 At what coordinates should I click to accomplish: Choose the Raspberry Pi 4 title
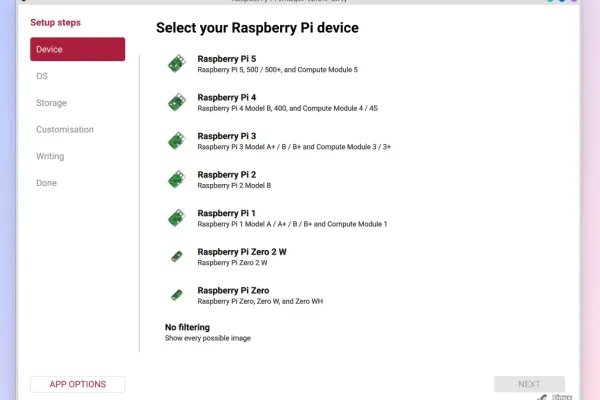pos(227,98)
